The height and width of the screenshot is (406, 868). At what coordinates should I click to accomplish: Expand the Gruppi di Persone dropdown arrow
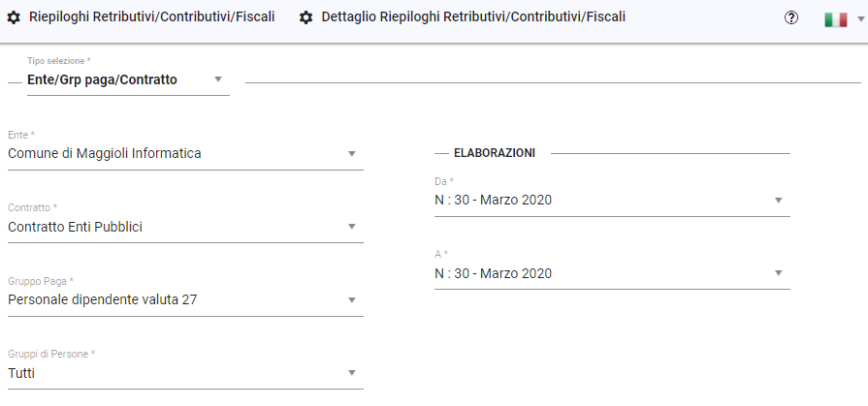352,373
